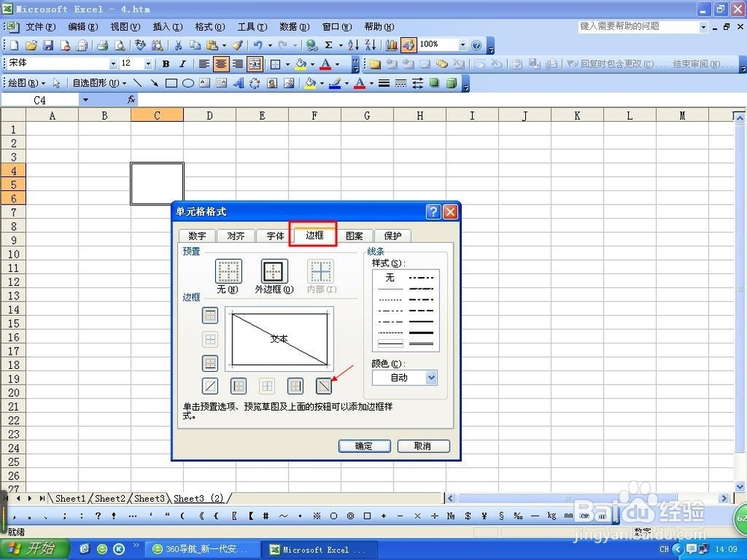Switch to the 保护 tab
Image resolution: width=747 pixels, height=560 pixels.
tap(393, 236)
